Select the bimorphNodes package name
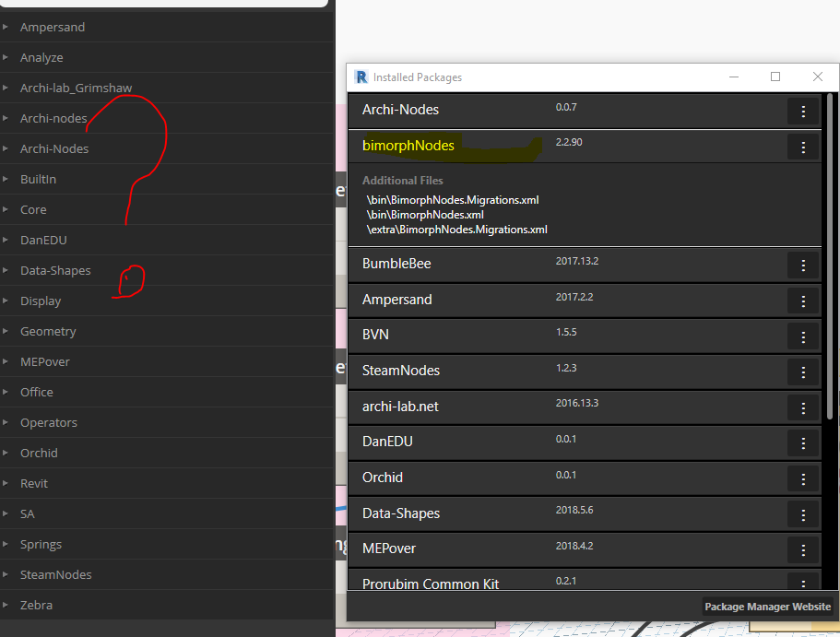 [x=408, y=146]
